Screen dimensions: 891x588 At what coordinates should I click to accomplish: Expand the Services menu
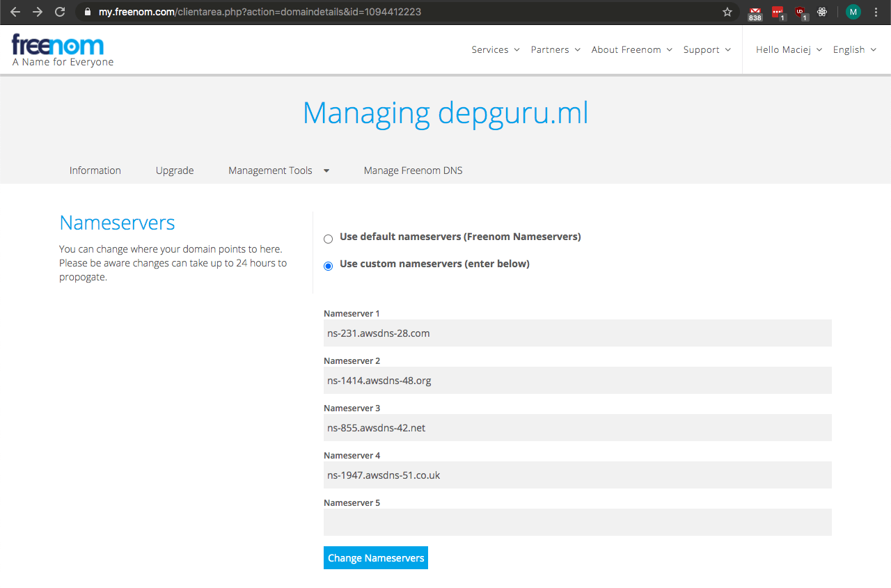click(x=495, y=49)
